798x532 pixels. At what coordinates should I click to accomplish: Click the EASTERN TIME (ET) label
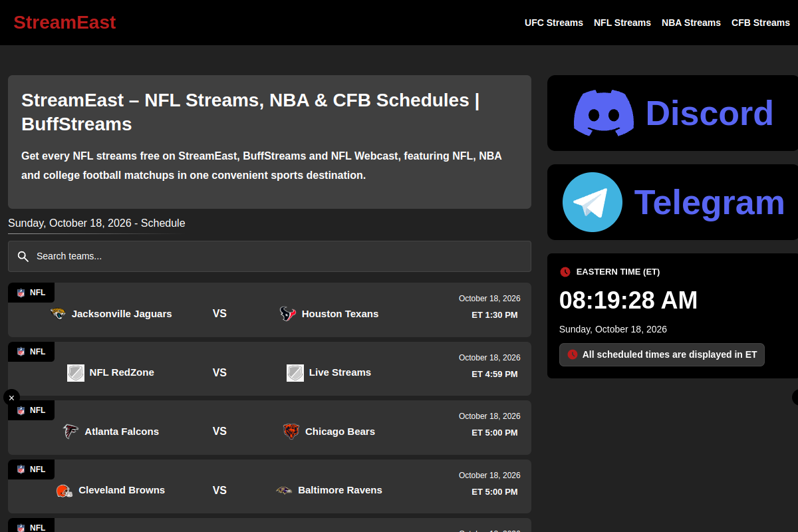click(618, 272)
